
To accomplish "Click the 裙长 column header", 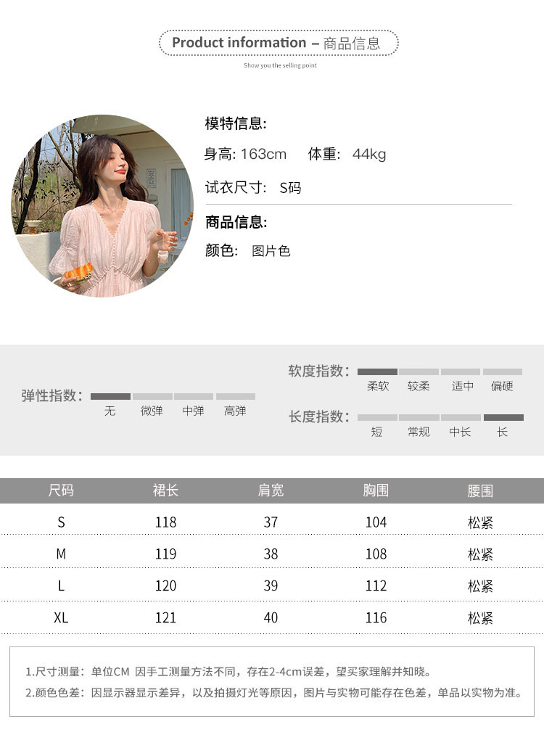I will (x=165, y=490).
